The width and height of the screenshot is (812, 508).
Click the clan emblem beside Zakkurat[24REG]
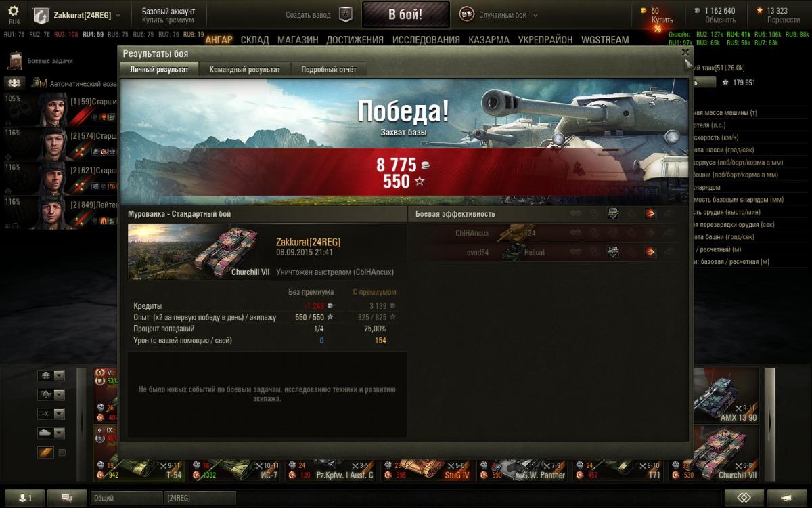tap(41, 15)
